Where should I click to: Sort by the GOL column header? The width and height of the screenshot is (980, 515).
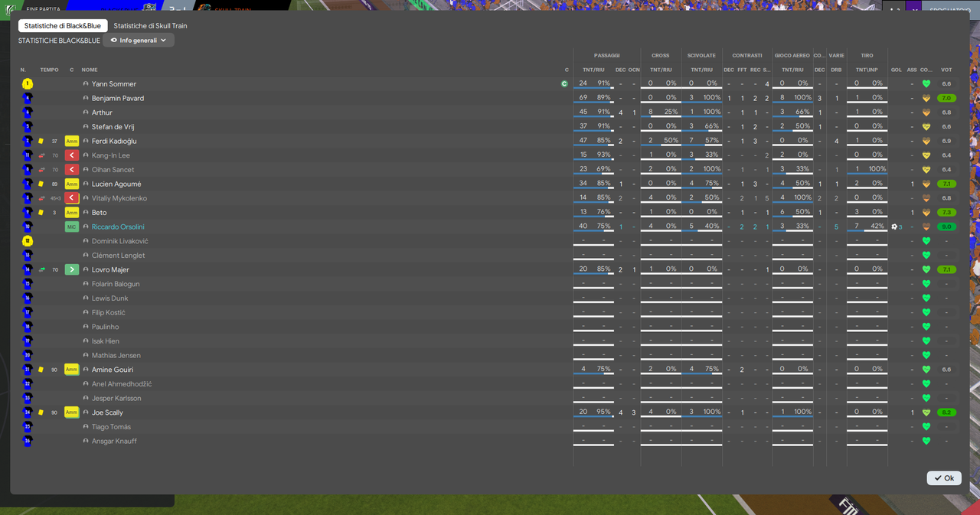(897, 70)
